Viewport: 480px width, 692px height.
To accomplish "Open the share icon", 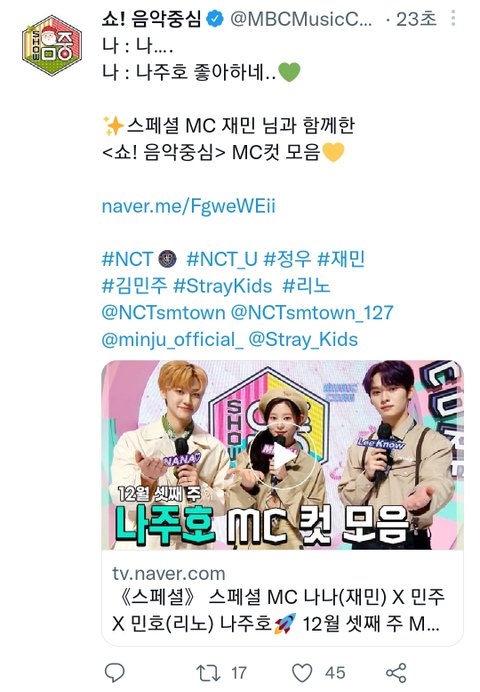I will coord(396,673).
